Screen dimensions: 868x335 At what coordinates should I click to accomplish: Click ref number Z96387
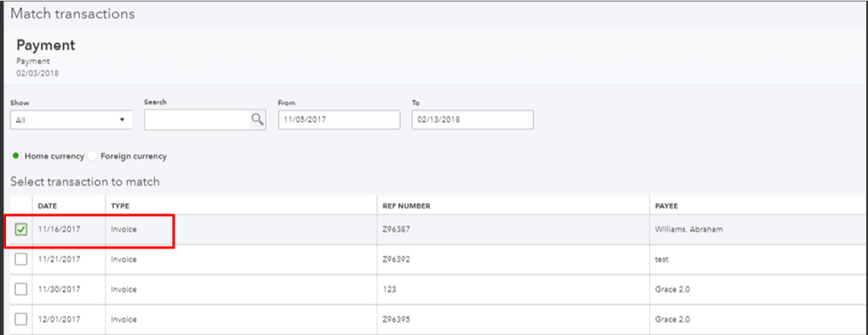[x=396, y=229]
